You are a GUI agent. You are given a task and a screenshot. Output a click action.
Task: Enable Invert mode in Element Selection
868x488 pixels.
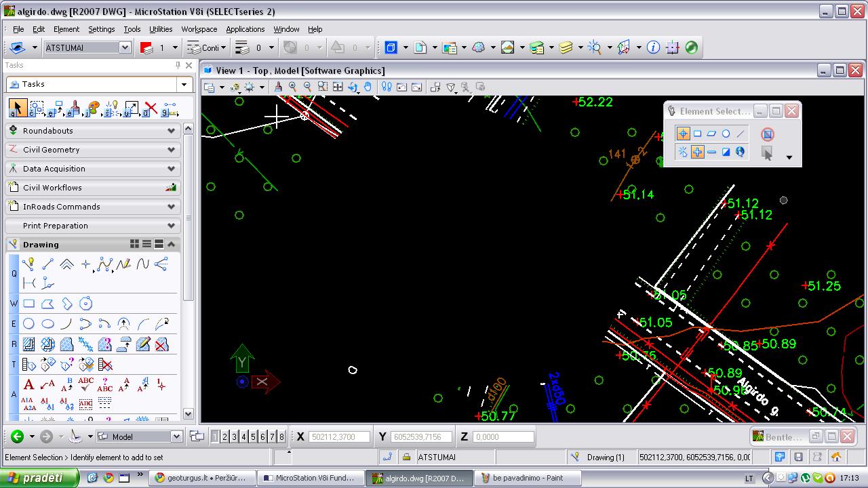(726, 152)
